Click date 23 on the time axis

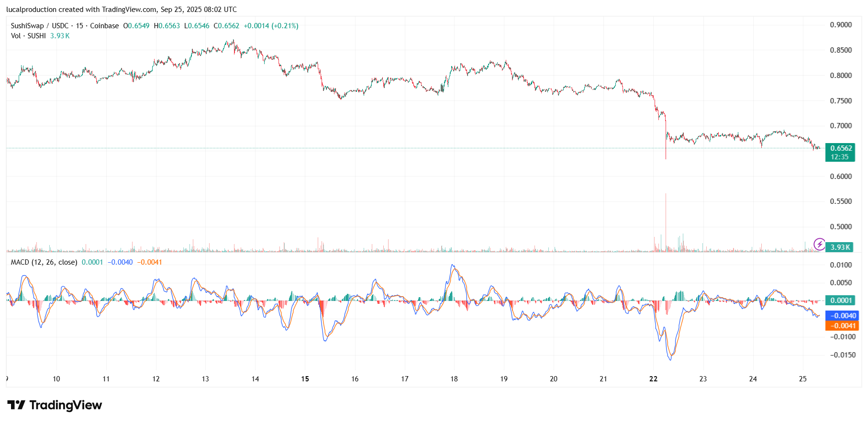click(703, 379)
